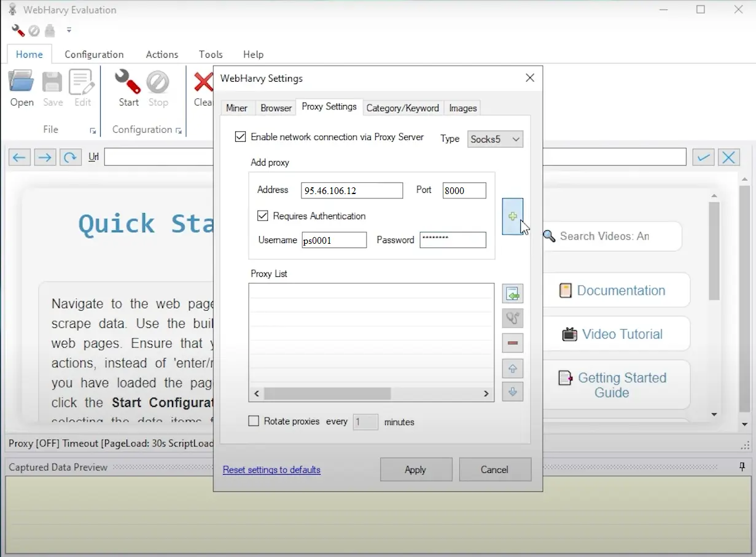This screenshot has width=756, height=557.
Task: Enable the Rotate proxies checkbox
Action: point(254,421)
